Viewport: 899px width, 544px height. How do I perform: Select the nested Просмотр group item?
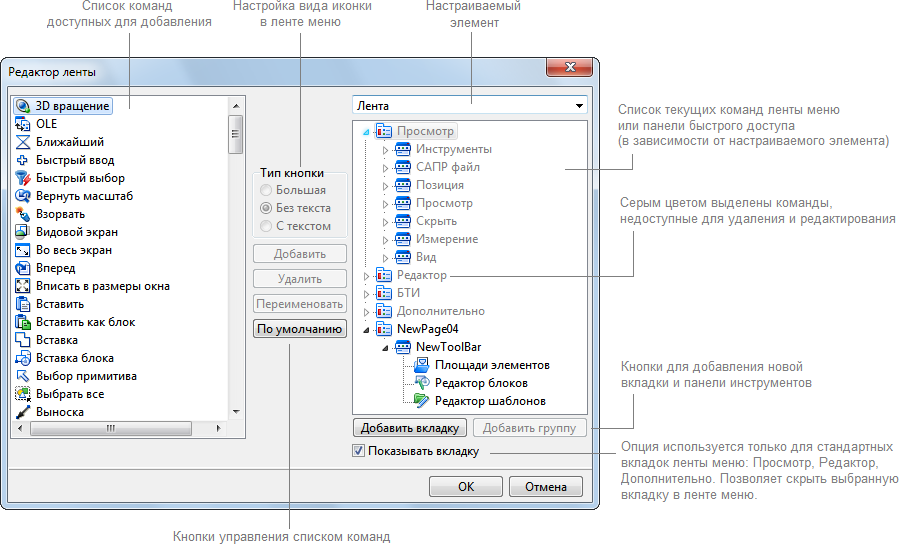click(444, 203)
